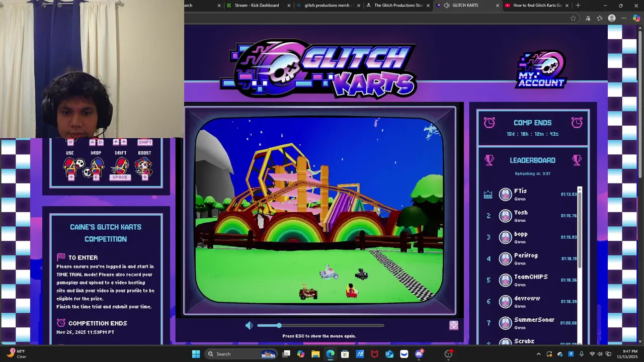Click the right trophy icon beside Leaderboard

point(577,160)
